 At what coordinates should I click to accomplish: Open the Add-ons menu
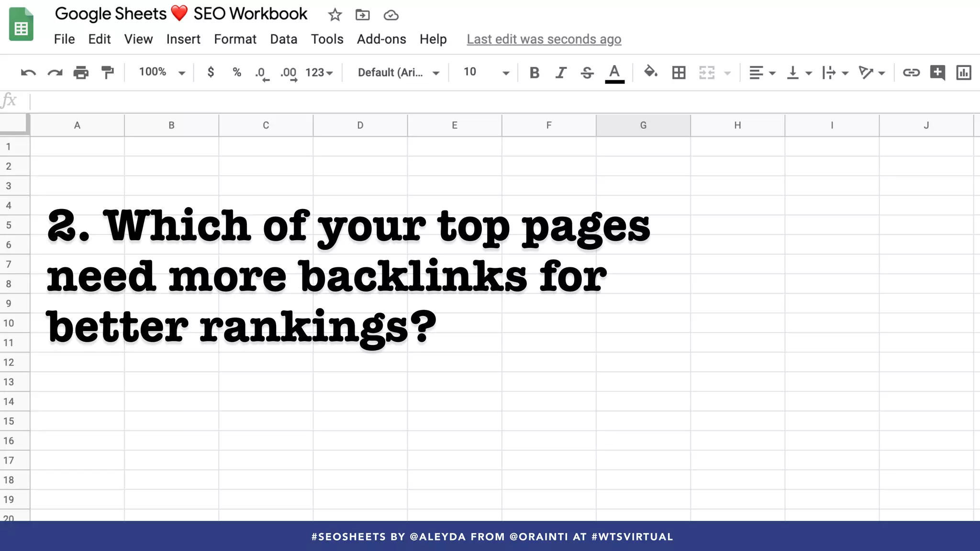381,39
